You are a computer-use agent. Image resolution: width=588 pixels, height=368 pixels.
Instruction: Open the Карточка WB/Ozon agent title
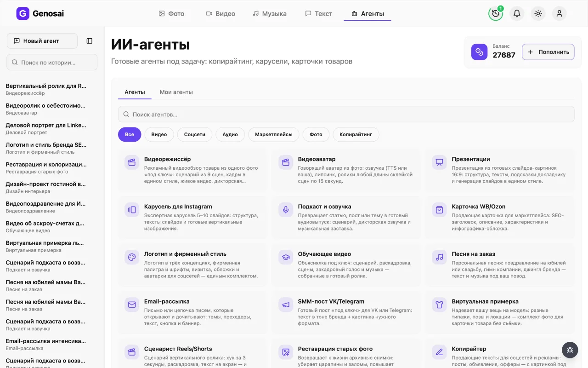tap(478, 207)
